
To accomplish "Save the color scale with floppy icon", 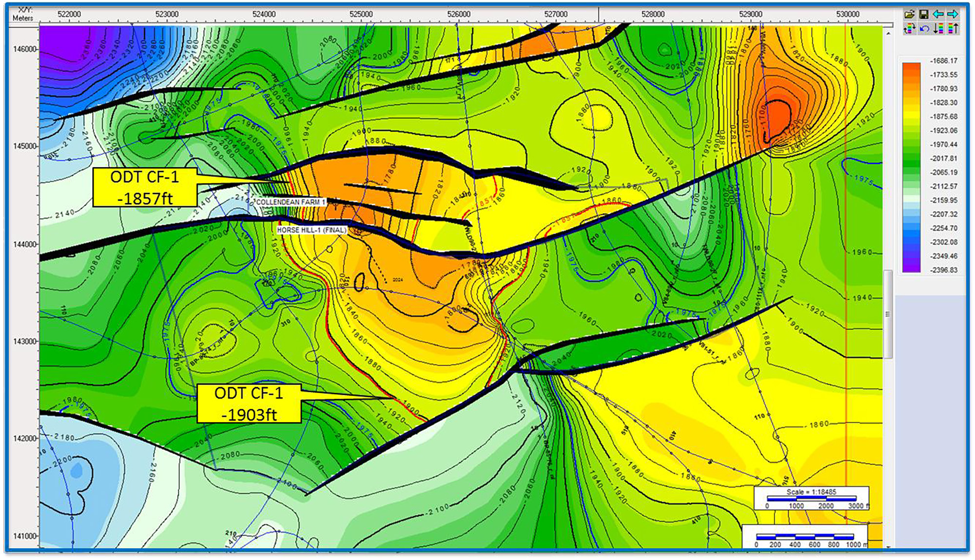I will (924, 15).
